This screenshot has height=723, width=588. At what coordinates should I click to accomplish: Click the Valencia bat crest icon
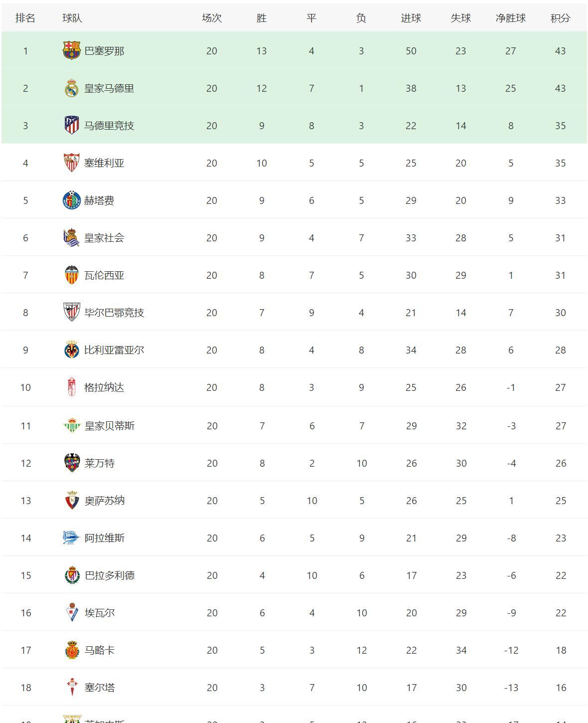(72, 275)
